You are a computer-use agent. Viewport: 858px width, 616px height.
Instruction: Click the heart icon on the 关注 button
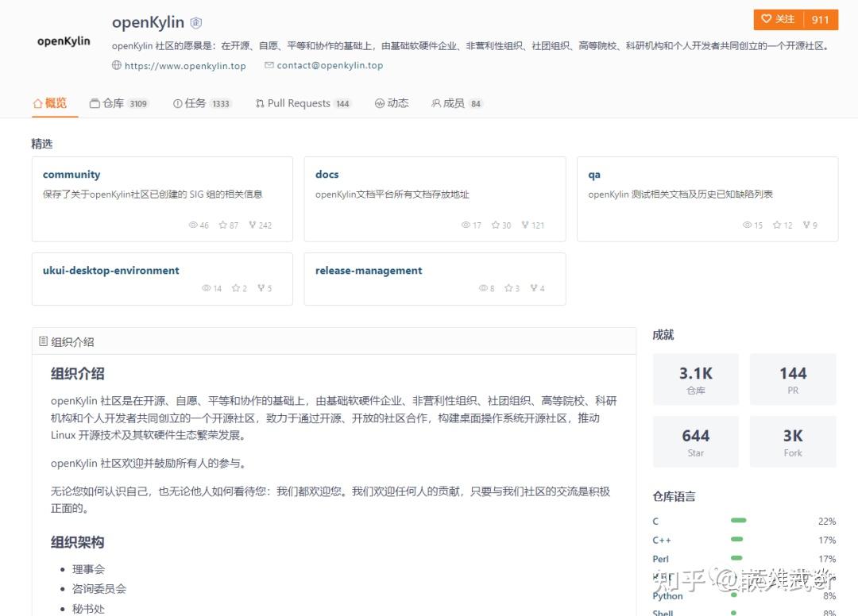[x=766, y=19]
